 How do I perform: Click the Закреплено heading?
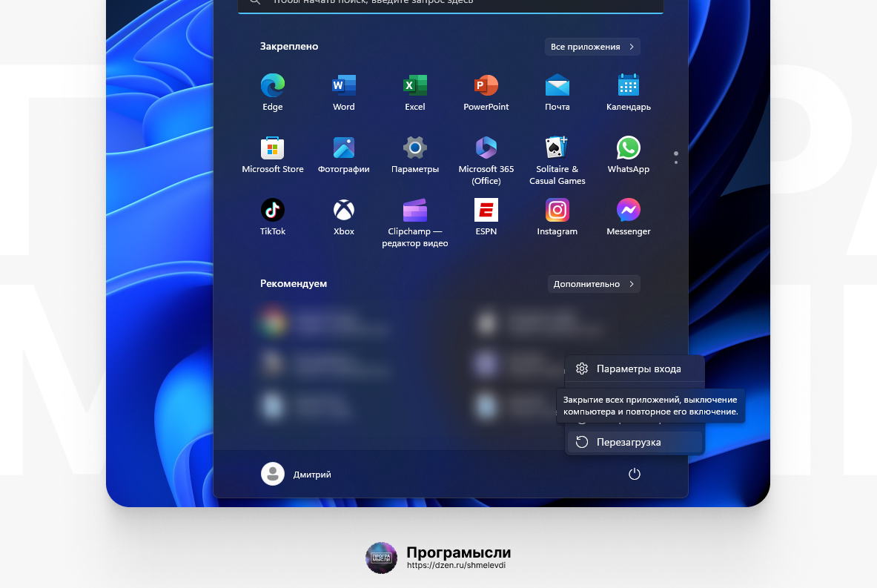point(289,47)
